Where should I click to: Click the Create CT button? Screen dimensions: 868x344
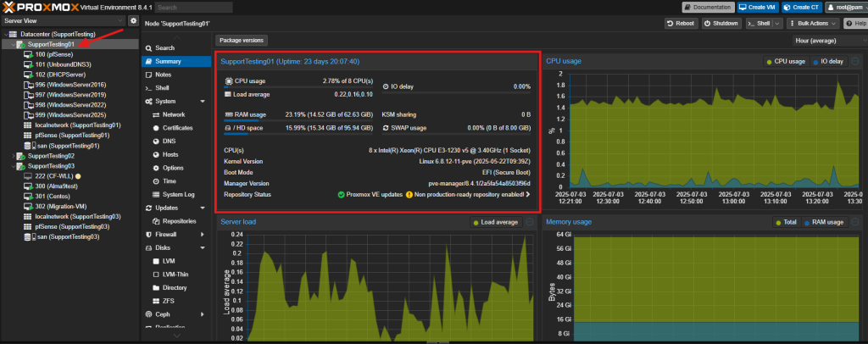[x=802, y=7]
